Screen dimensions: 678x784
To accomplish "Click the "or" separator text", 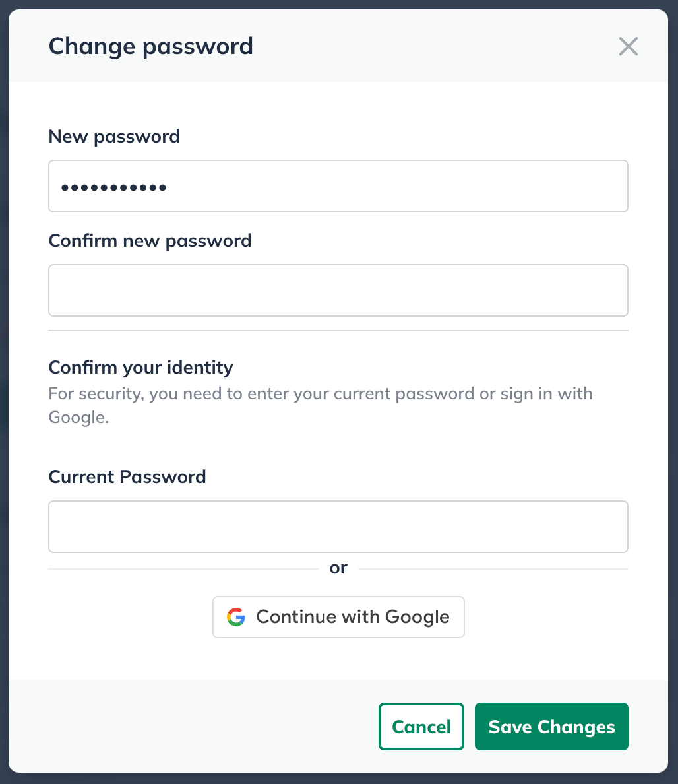I will (x=338, y=568).
